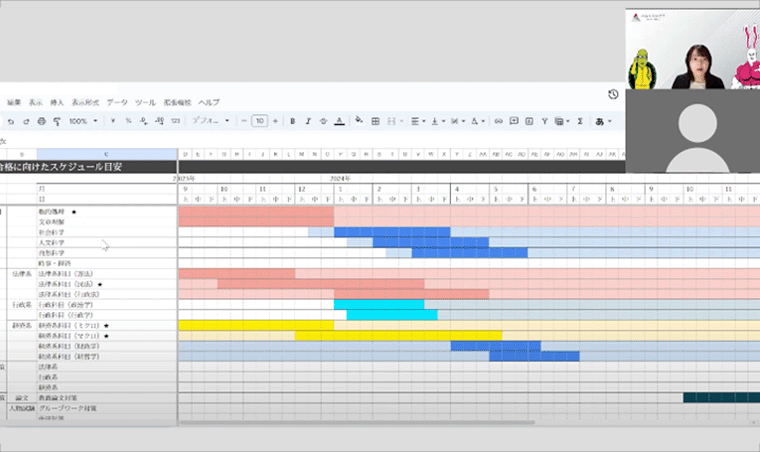Click the Borders icon

coord(375,121)
